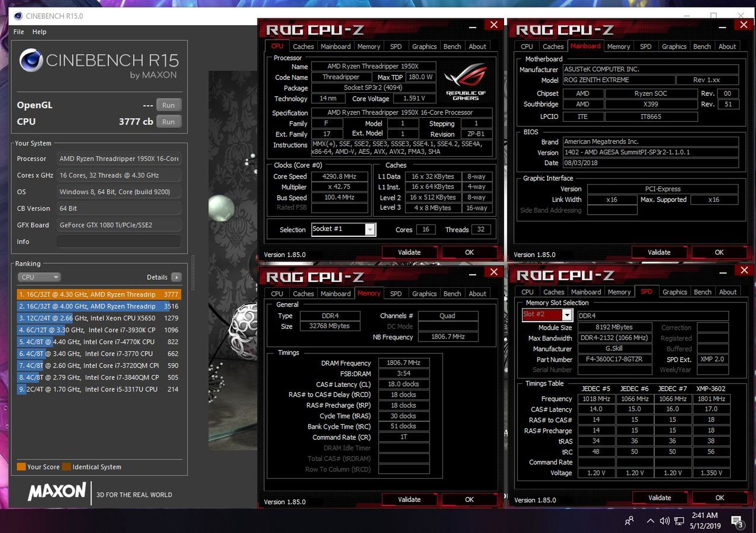The height and width of the screenshot is (533, 756).
Task: Open the Action Center notifications
Action: [x=738, y=522]
